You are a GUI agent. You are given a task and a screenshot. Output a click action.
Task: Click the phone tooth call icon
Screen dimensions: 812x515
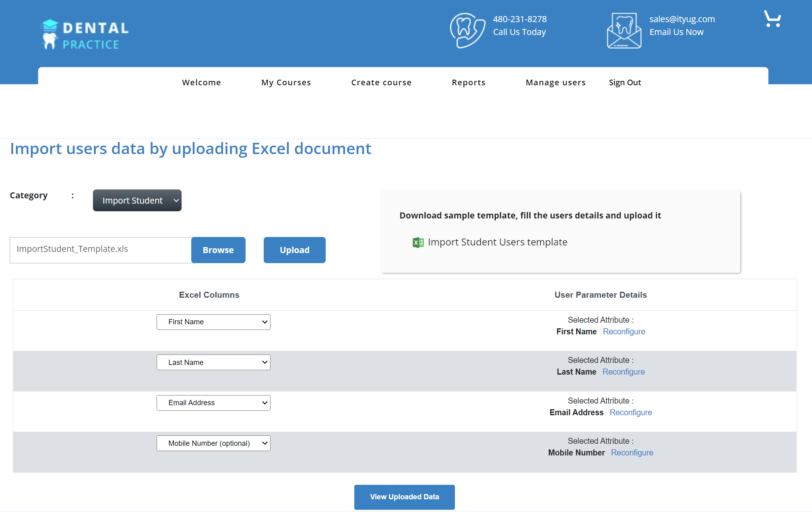[x=467, y=31]
